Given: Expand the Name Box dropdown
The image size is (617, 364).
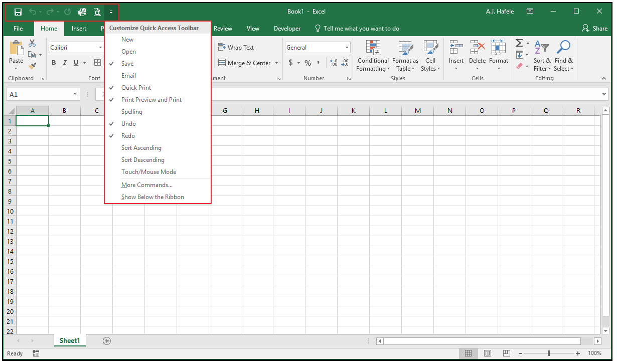Looking at the screenshot, I should [75, 94].
